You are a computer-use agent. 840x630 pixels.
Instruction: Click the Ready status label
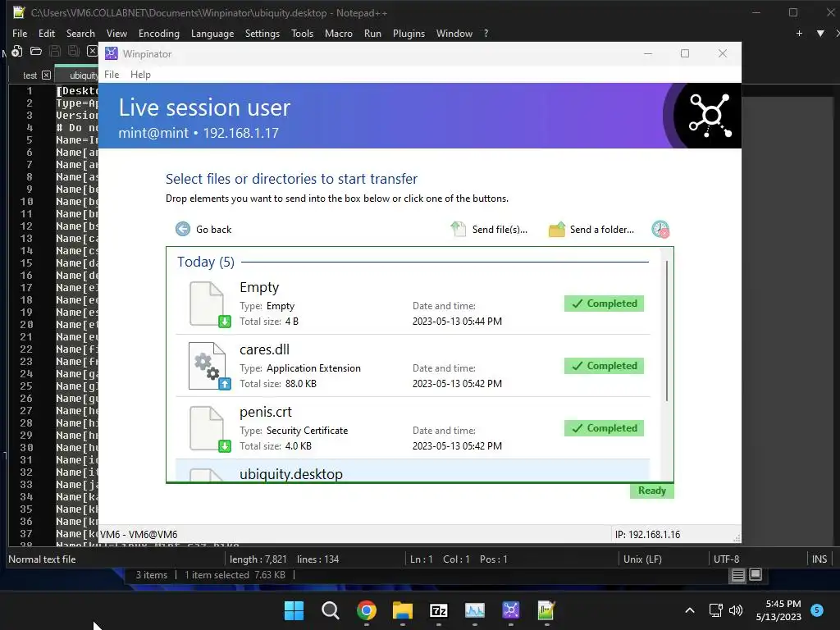652,491
